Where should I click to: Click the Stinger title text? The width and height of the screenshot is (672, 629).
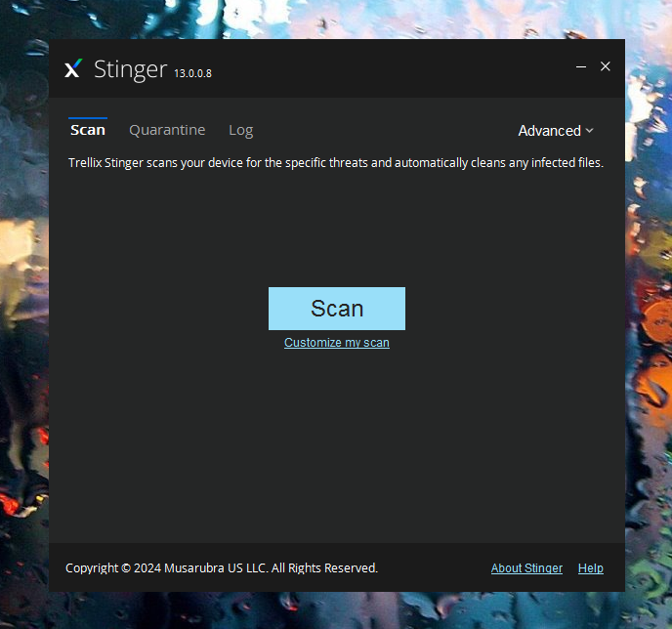130,69
